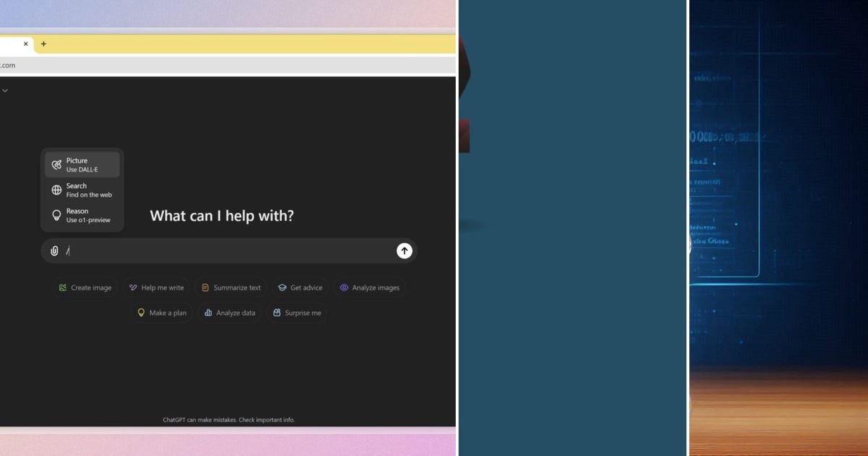Click the Make a plan chip
The image size is (868, 456).
161,313
